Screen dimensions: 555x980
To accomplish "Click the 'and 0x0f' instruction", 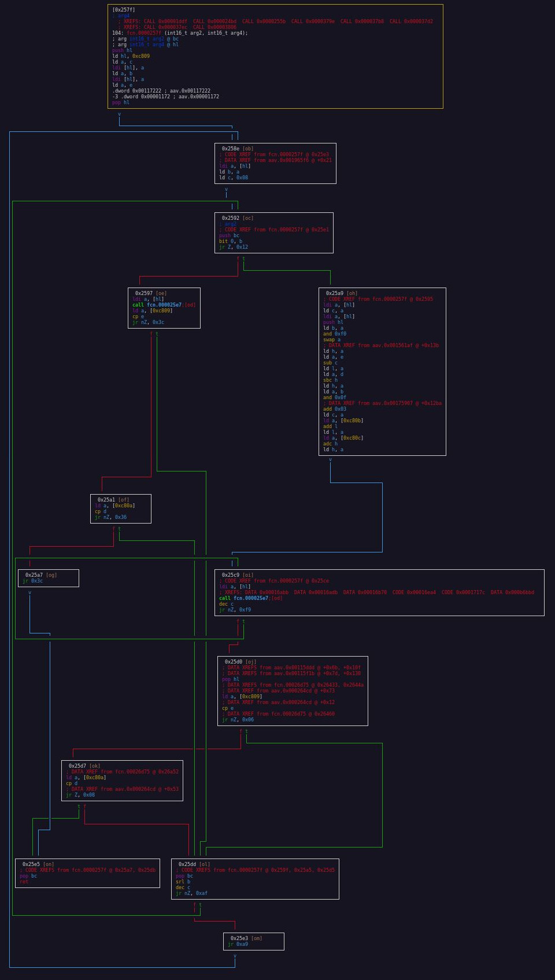I will coord(335,397).
